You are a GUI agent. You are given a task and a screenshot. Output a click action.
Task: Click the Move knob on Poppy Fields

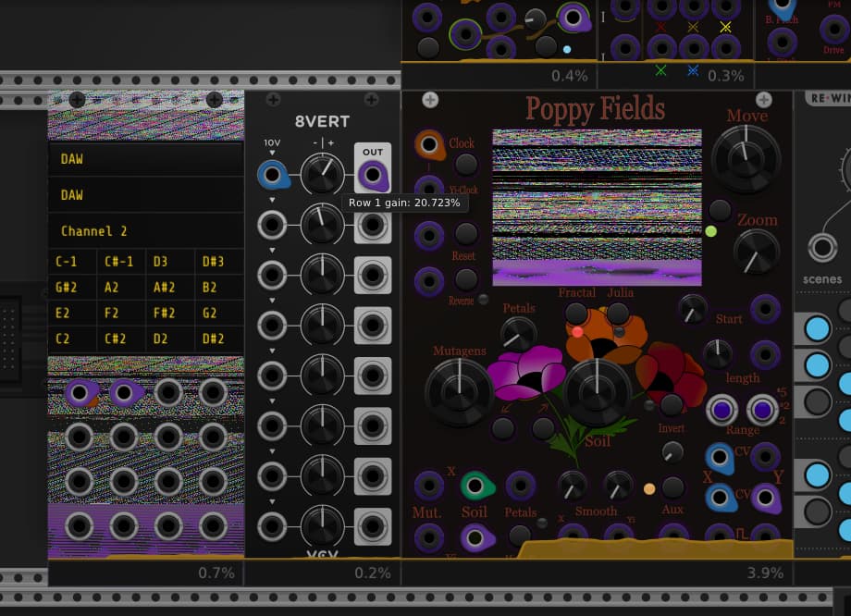pyautogui.click(x=747, y=159)
